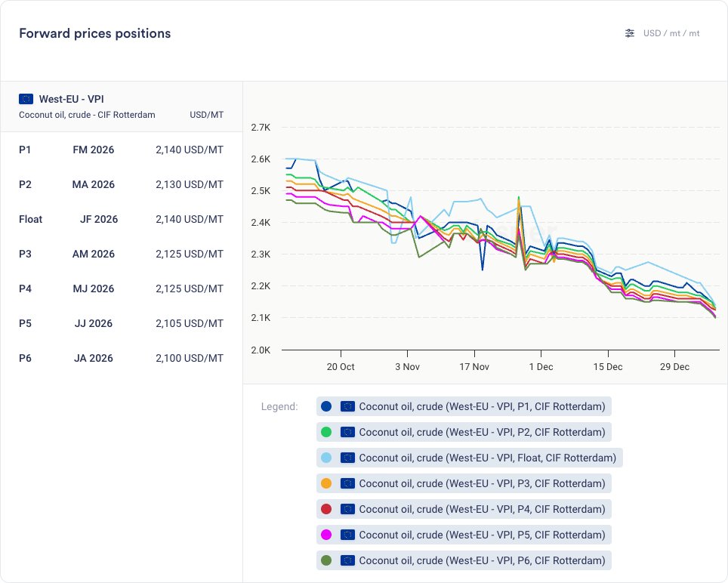Click the EU flag in Float legend entry
This screenshot has width=728, height=583.
347,458
